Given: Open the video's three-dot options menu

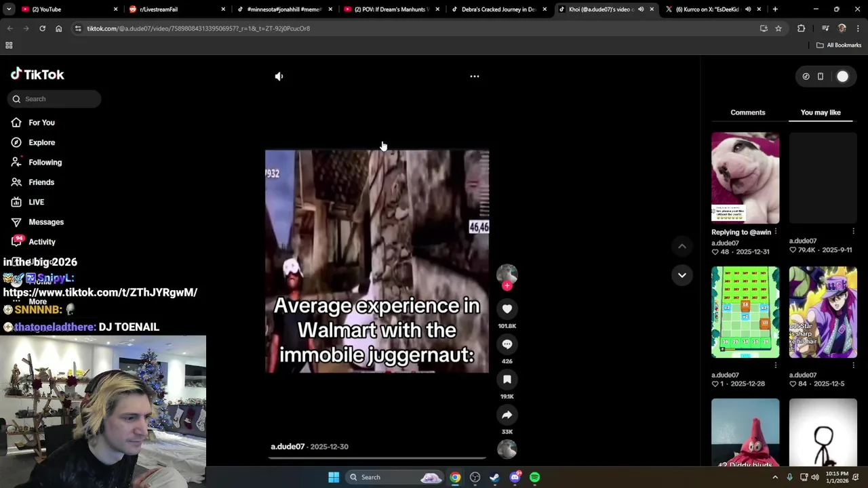Looking at the screenshot, I should (475, 77).
